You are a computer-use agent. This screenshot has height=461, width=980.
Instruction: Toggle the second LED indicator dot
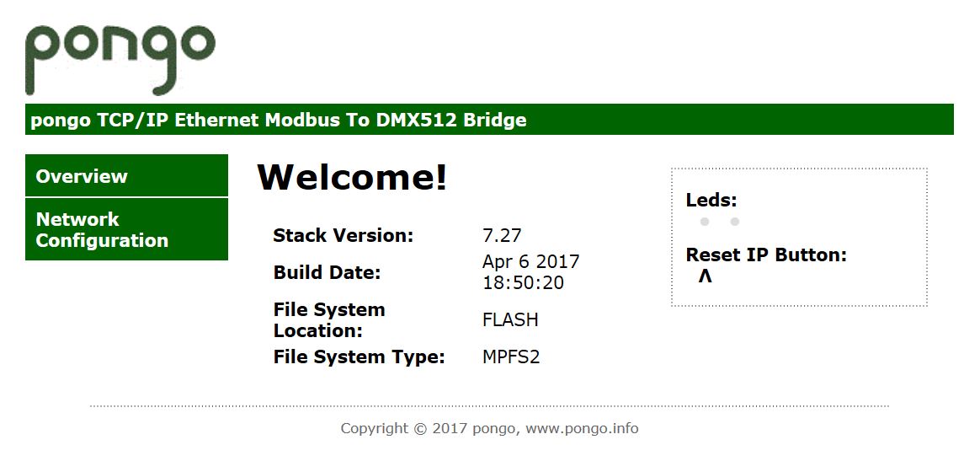[x=734, y=222]
